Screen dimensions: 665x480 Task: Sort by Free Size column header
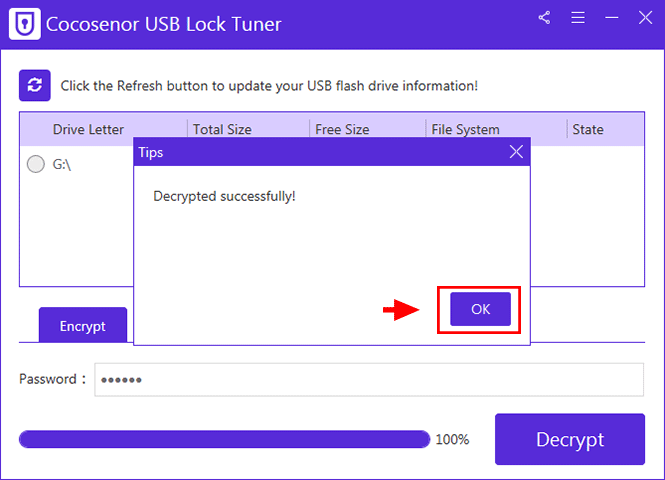(x=342, y=129)
